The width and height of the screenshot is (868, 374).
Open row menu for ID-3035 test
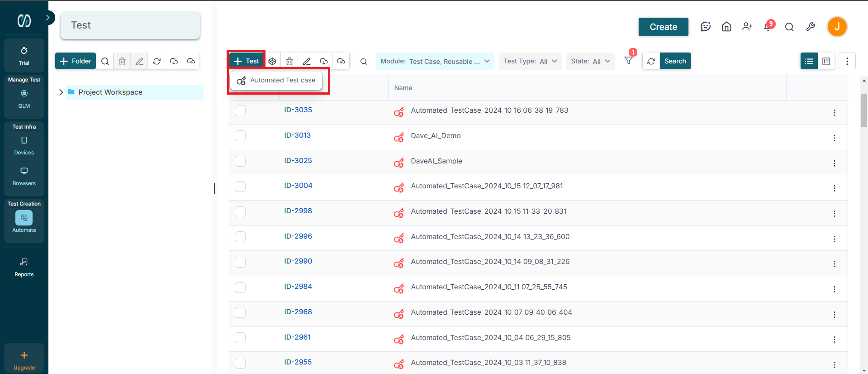click(835, 113)
